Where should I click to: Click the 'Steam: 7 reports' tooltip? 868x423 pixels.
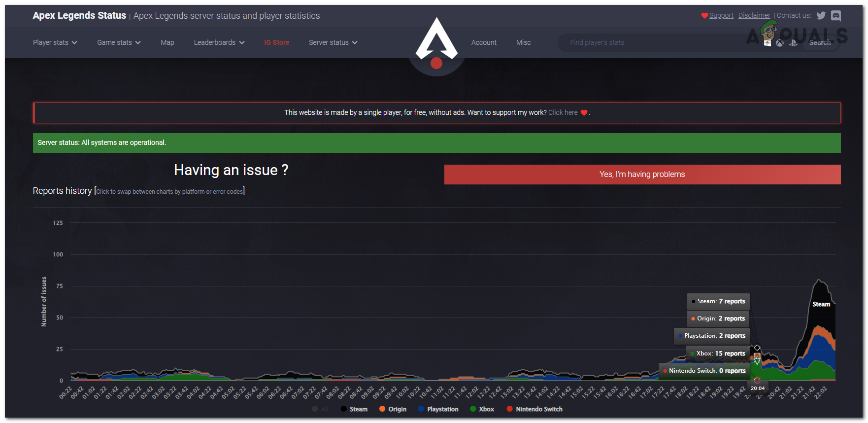pos(718,301)
